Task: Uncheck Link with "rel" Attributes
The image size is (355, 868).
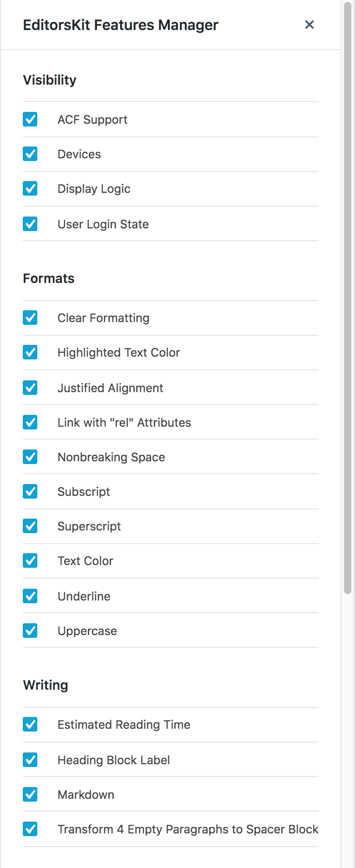Action: (30, 422)
